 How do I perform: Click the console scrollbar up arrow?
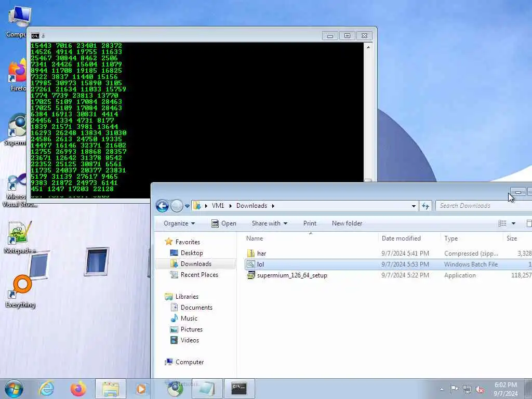(368, 47)
